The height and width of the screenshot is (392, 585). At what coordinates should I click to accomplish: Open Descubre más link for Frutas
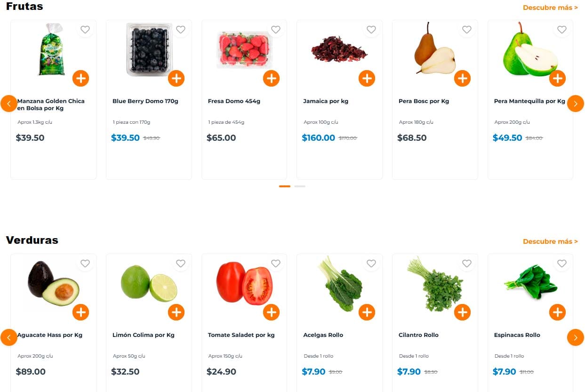point(550,8)
